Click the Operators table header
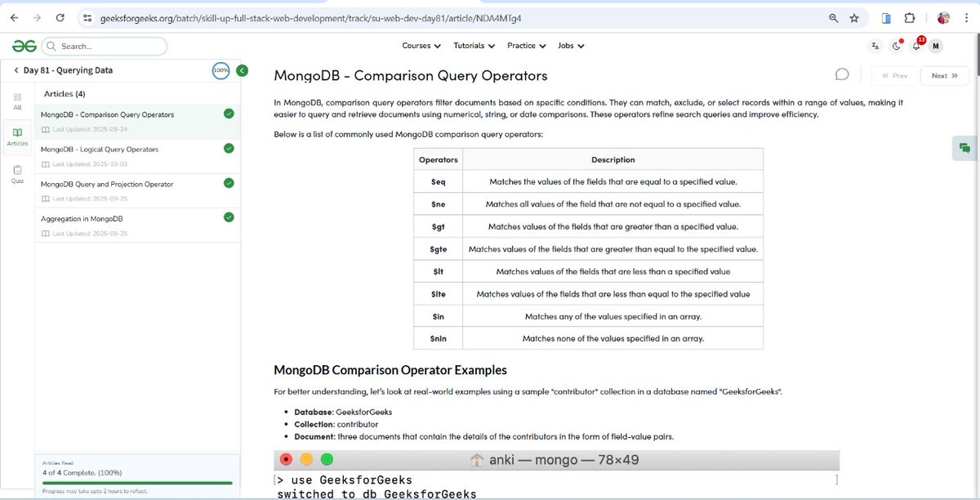 click(438, 159)
